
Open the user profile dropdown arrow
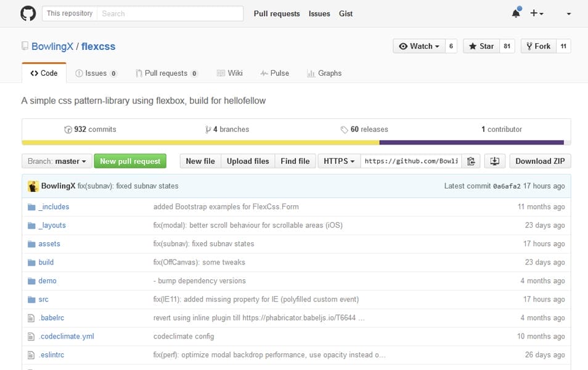point(568,14)
